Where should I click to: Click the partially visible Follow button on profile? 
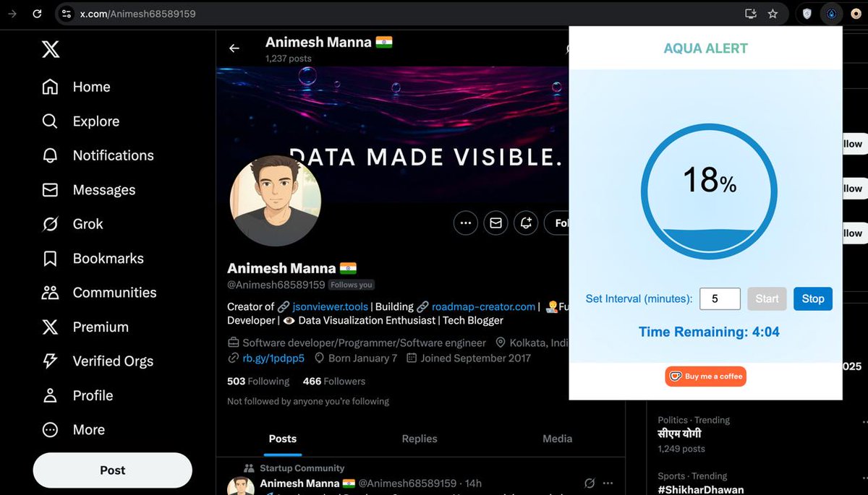(x=557, y=223)
